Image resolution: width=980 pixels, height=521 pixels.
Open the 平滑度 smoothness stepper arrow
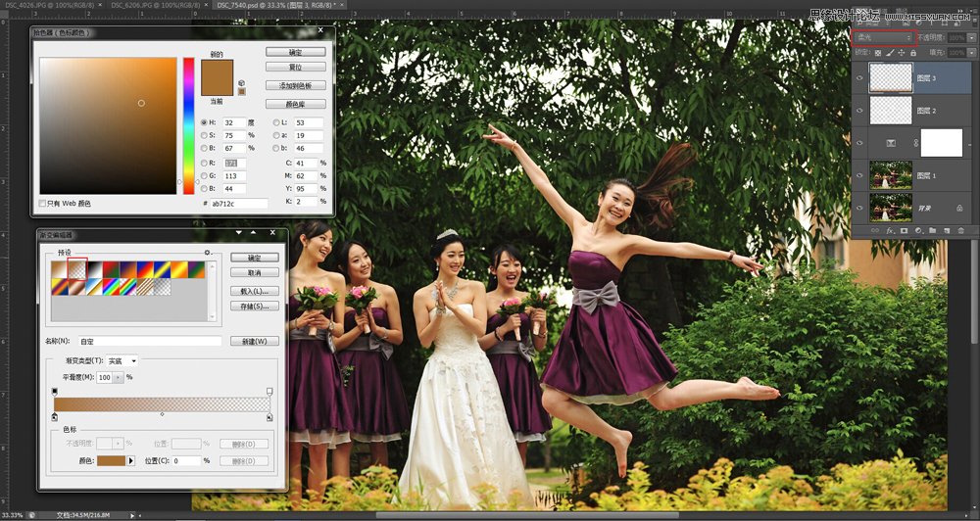pos(119,377)
